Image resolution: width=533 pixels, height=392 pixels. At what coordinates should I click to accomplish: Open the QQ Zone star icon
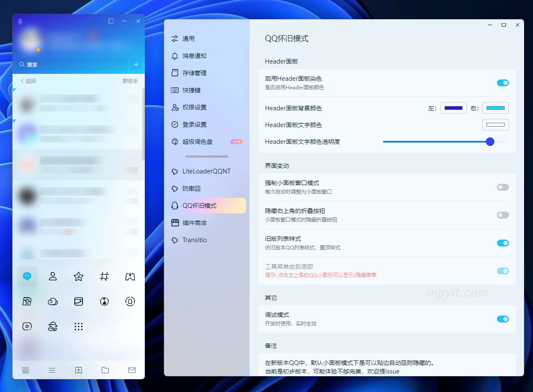79,277
